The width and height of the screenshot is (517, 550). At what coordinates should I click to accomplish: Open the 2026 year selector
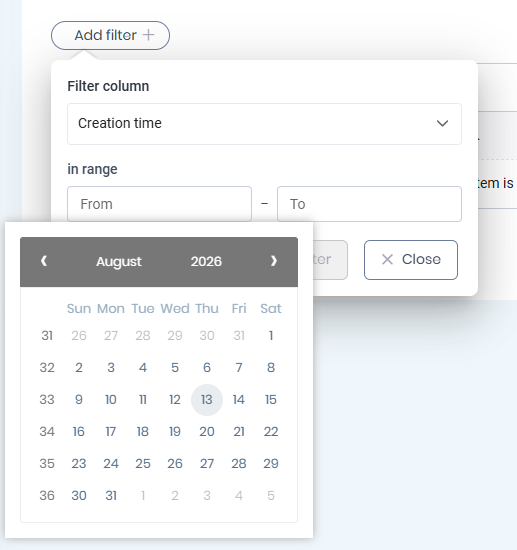point(206,262)
